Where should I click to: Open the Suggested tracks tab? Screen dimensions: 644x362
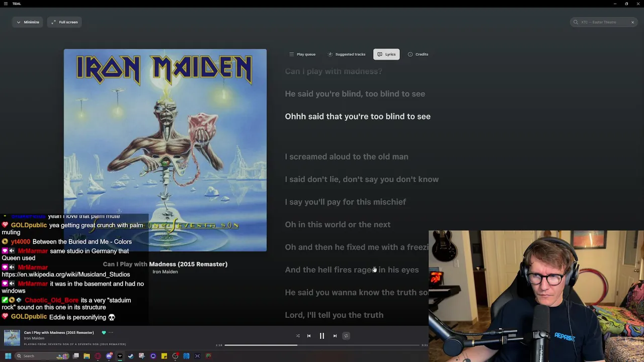point(347,54)
